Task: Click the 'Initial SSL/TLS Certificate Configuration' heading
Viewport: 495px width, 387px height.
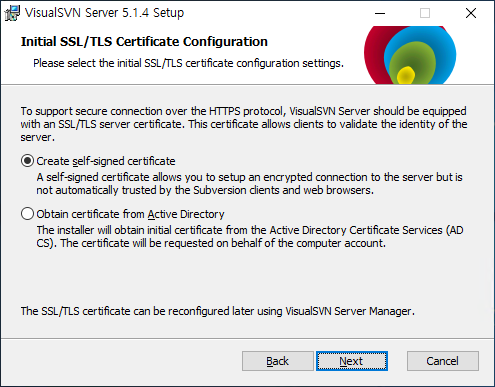Action: [x=144, y=42]
